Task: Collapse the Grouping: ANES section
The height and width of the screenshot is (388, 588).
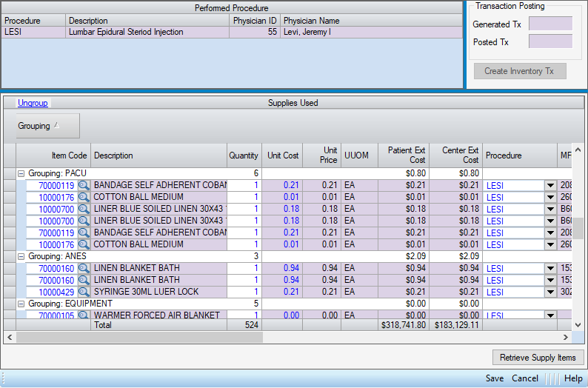Action: (x=21, y=256)
